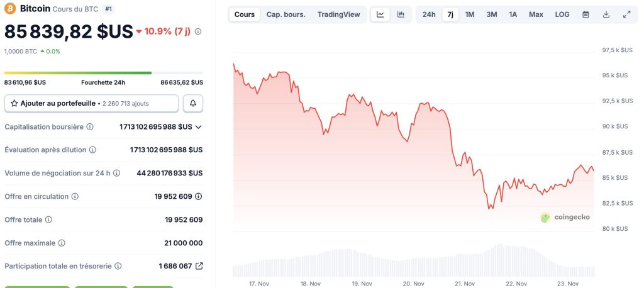Show info for Évaluation après dilution
This screenshot has height=288, width=644.
(92, 150)
